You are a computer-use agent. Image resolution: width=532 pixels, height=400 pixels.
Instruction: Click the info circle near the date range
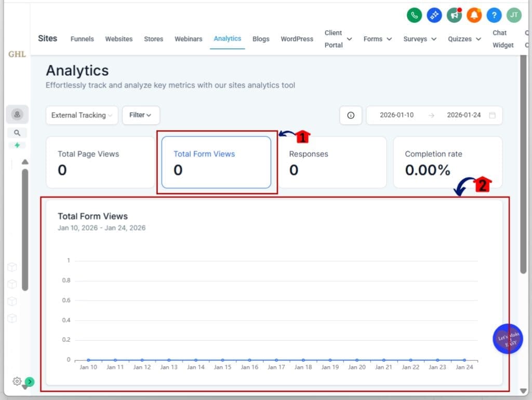pos(351,115)
